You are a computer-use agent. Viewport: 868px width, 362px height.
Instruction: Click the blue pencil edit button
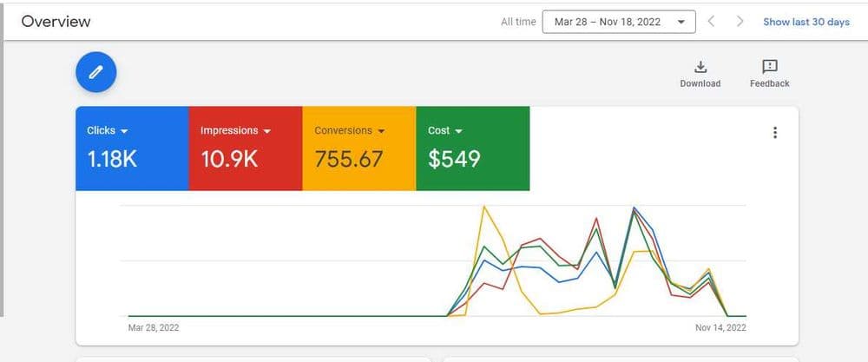tap(95, 72)
